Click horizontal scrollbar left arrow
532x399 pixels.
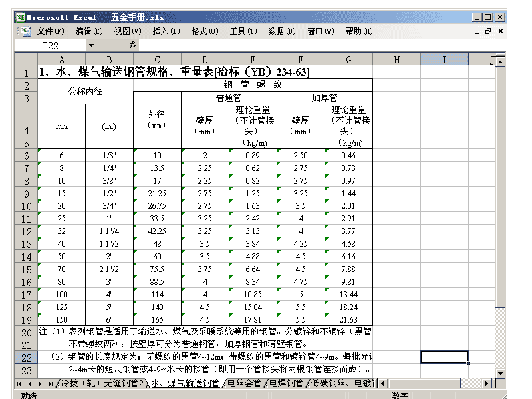tap(383, 384)
